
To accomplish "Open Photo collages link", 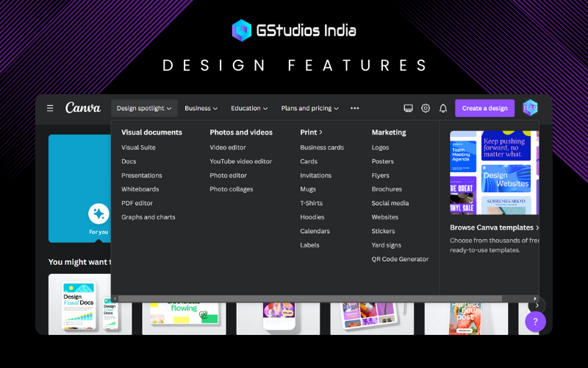I will 232,189.
